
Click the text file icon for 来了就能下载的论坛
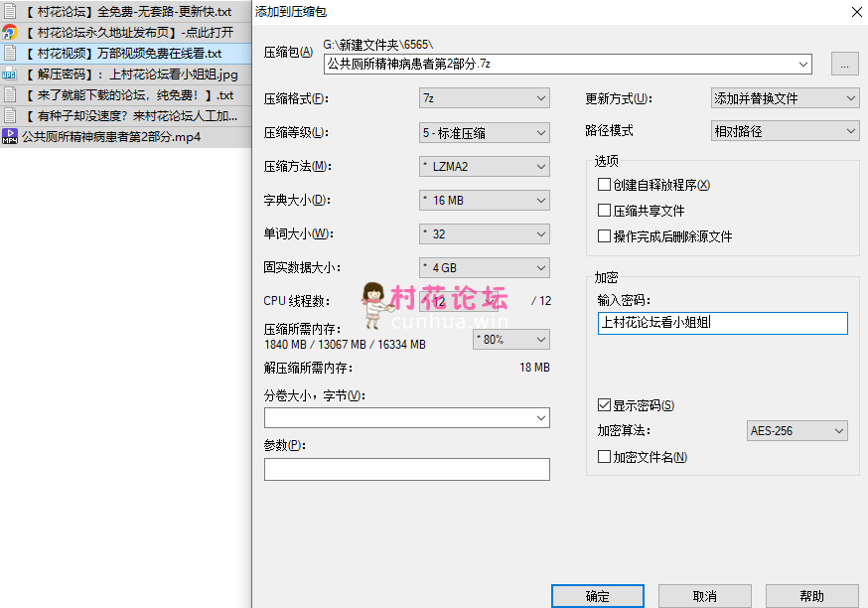(9, 95)
